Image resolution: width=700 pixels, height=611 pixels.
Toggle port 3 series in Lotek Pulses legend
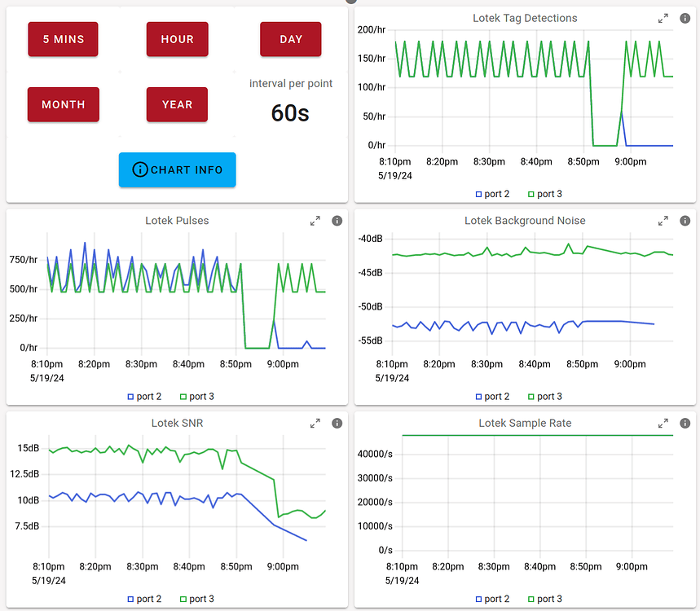[196, 397]
